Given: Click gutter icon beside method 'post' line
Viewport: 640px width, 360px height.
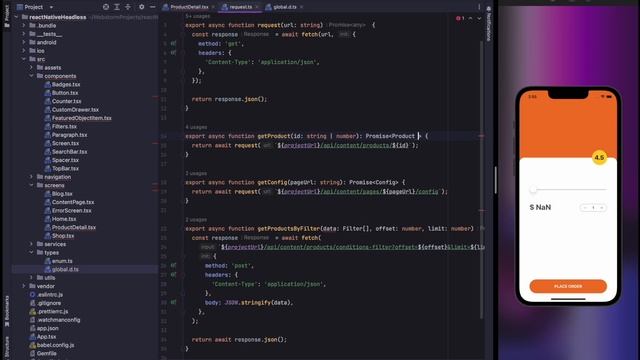Looking at the screenshot, I should [x=173, y=265].
